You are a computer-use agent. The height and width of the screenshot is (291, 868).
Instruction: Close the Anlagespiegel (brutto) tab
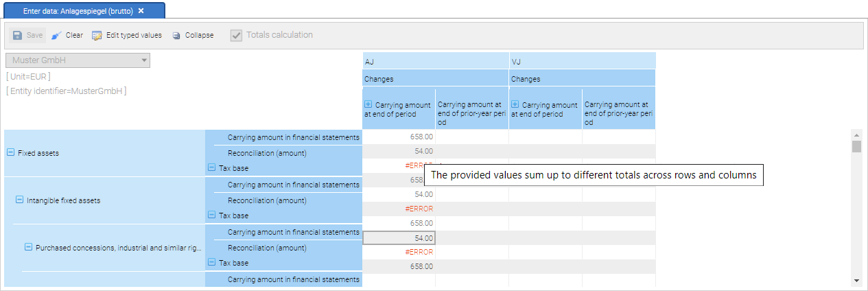pos(141,11)
